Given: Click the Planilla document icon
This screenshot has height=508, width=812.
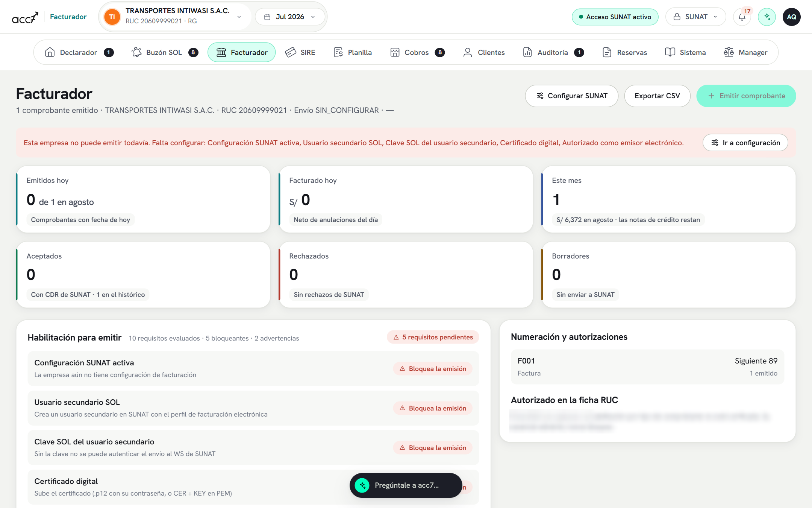Looking at the screenshot, I should pos(338,52).
